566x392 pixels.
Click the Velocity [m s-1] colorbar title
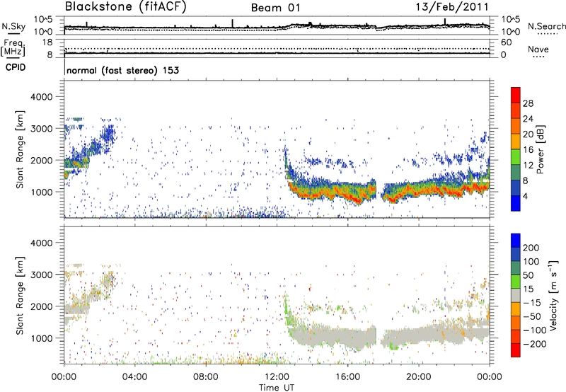(553, 295)
